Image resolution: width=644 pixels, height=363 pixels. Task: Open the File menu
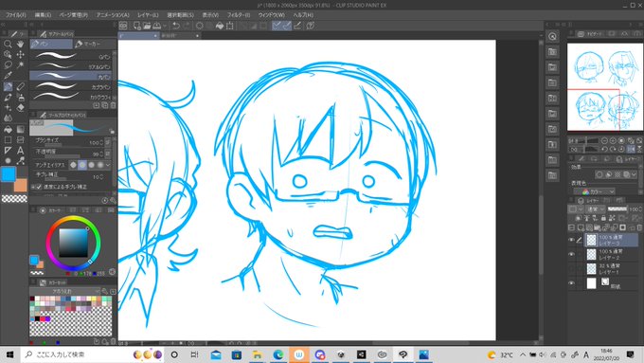(15, 15)
